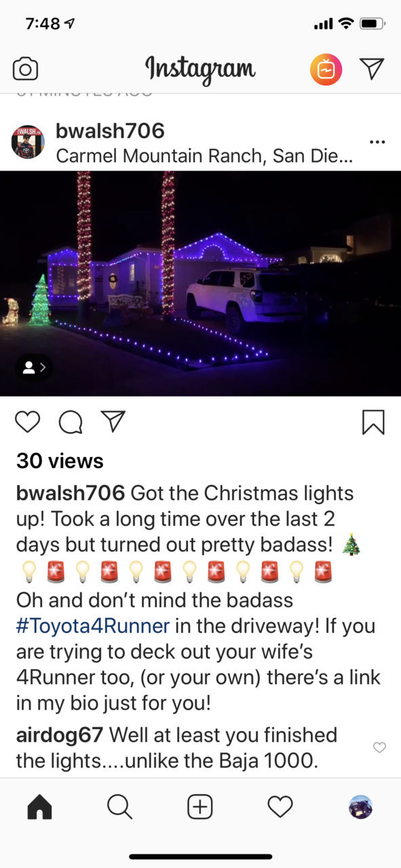Share the post via the paper plane icon below the photo
The width and height of the screenshot is (401, 868).
coord(113,421)
